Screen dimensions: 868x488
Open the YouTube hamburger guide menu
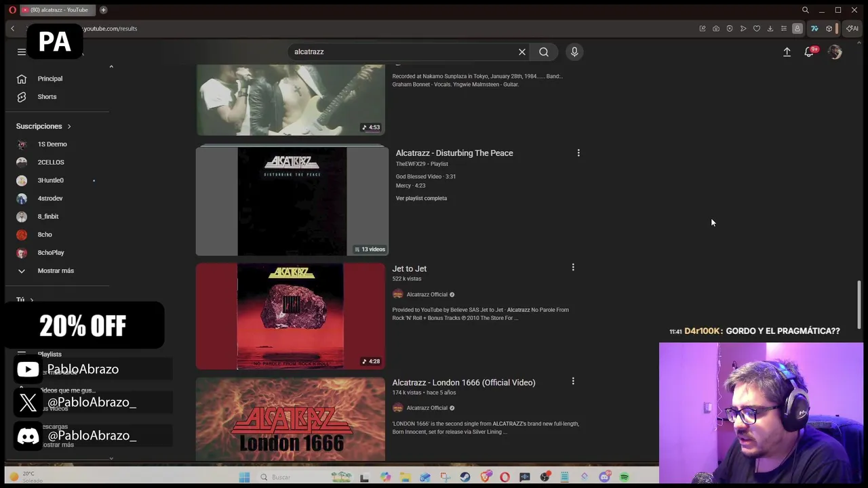(x=22, y=52)
